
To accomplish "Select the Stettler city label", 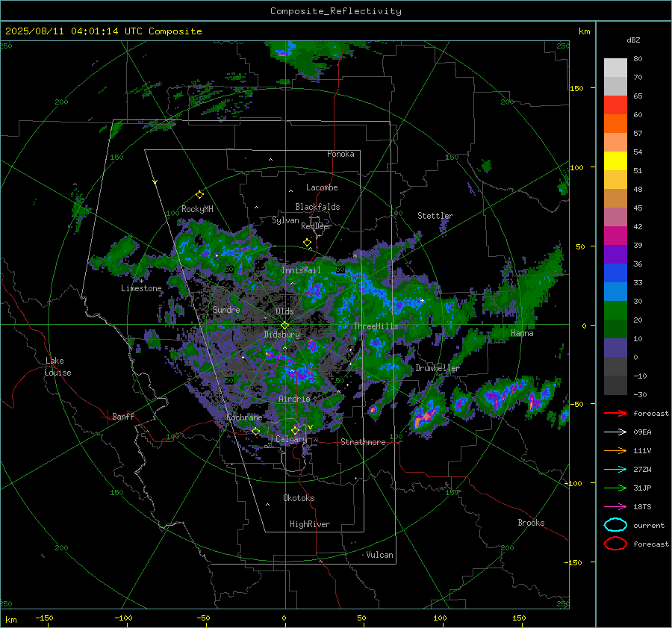I will (x=435, y=216).
